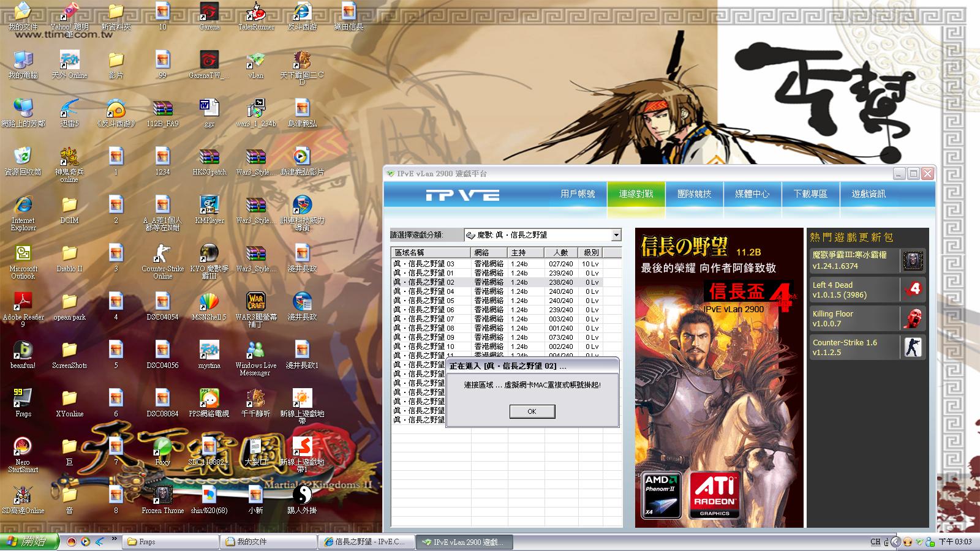Click the 信長の野望 banner image

point(718,377)
